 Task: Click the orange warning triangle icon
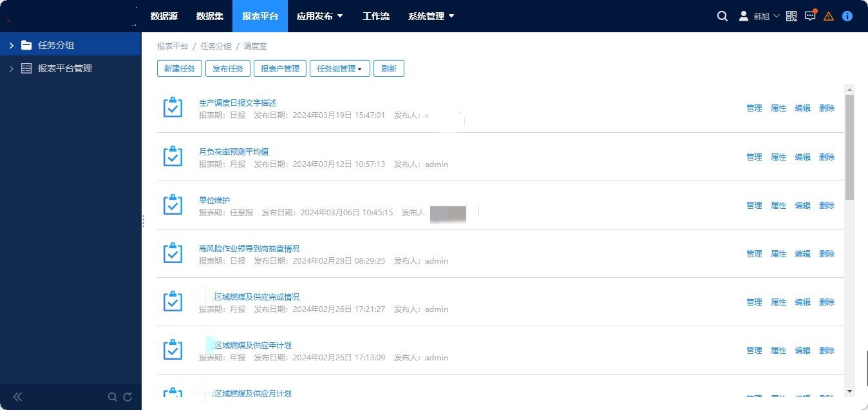point(829,16)
